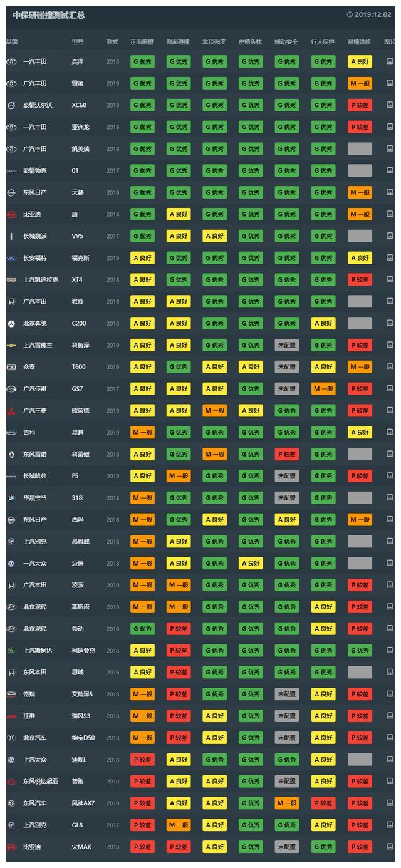Image resolution: width=401 pixels, height=868 pixels.
Task: Click the Renault logo in the 科雷傲 row
Action: pos(11,454)
